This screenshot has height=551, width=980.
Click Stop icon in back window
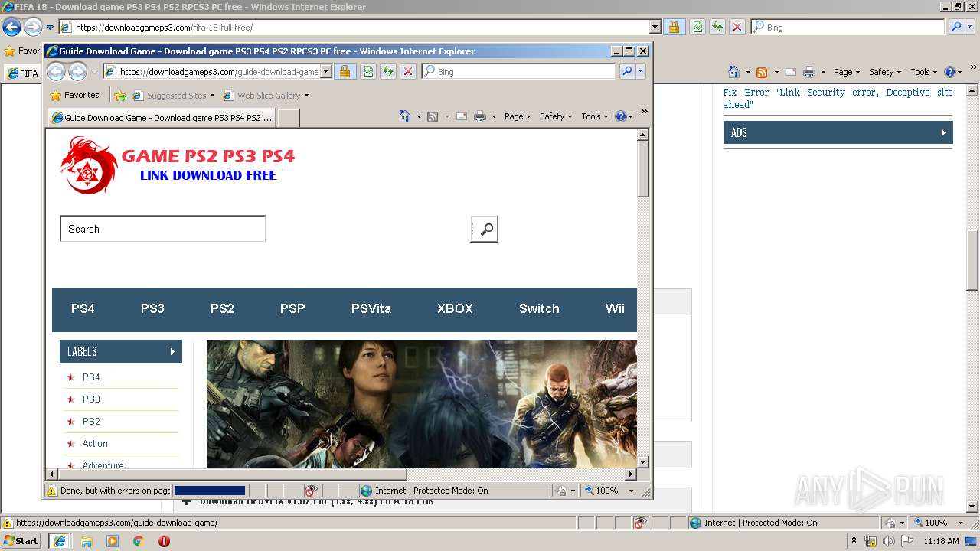[x=737, y=27]
